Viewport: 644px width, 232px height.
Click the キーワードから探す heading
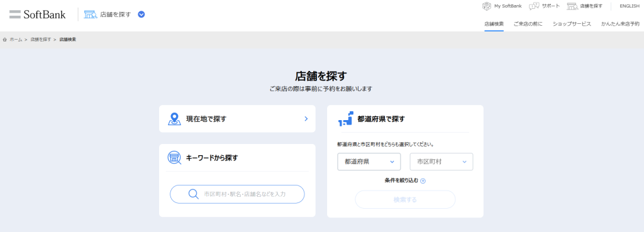212,158
